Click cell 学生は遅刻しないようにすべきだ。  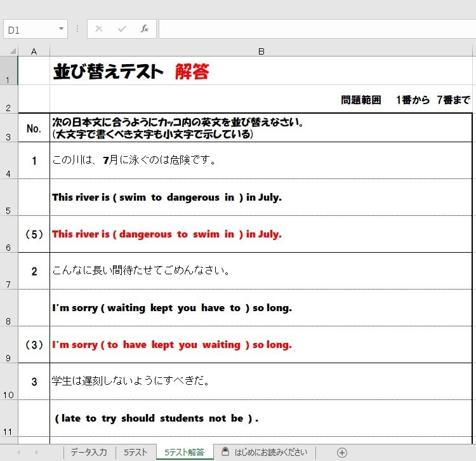[261, 382]
